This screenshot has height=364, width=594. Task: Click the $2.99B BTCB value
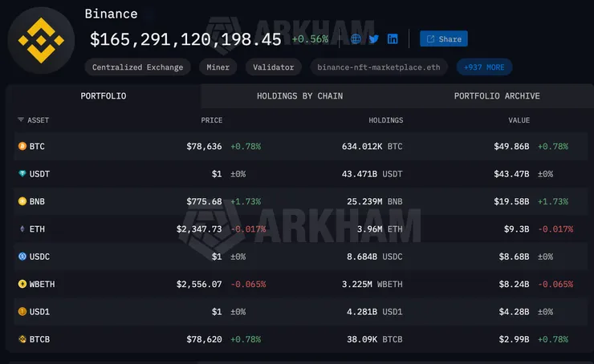[514, 339]
